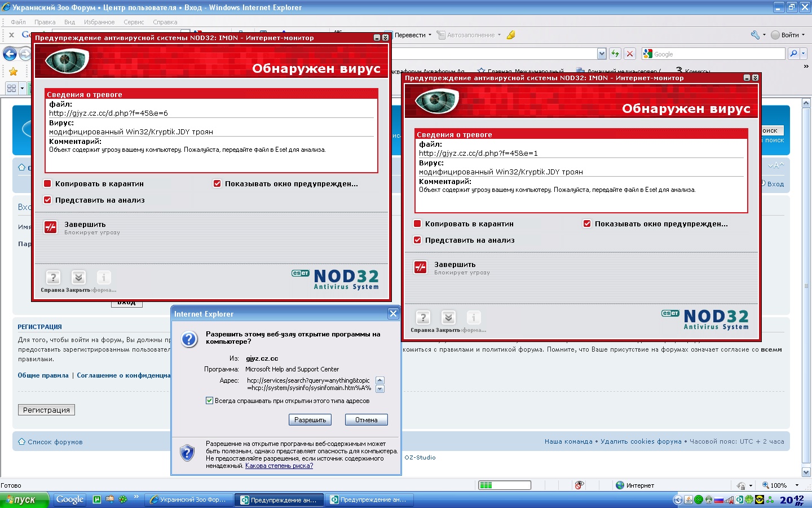Open the 100% zoom level dropdown
Viewport: 812px width, 508px height.
797,485
